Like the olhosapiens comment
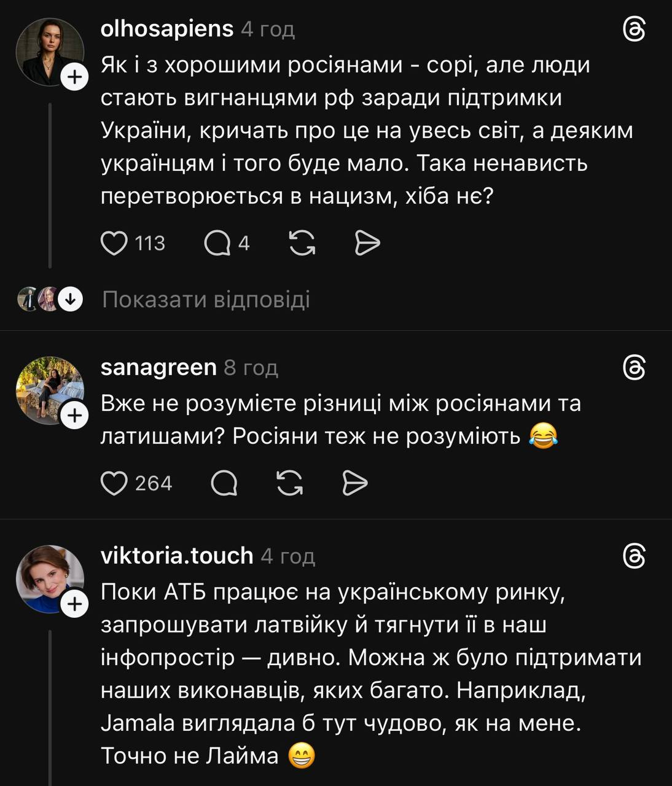This screenshot has height=786, width=672. tap(114, 244)
